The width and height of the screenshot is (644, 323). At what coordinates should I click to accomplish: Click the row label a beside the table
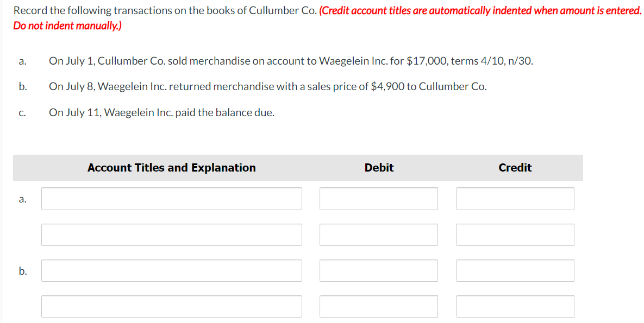pyautogui.click(x=22, y=200)
